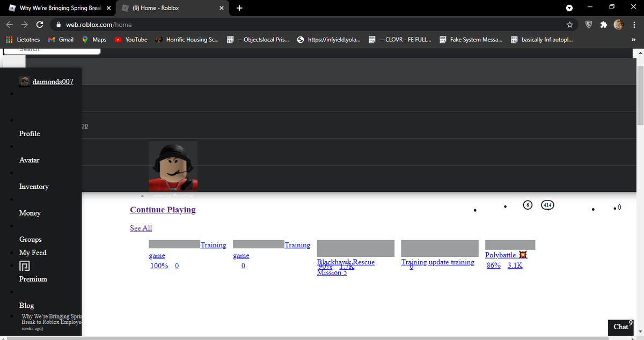View site info via the lock icon
Viewport: 644px width, 340px height.
[x=57, y=25]
